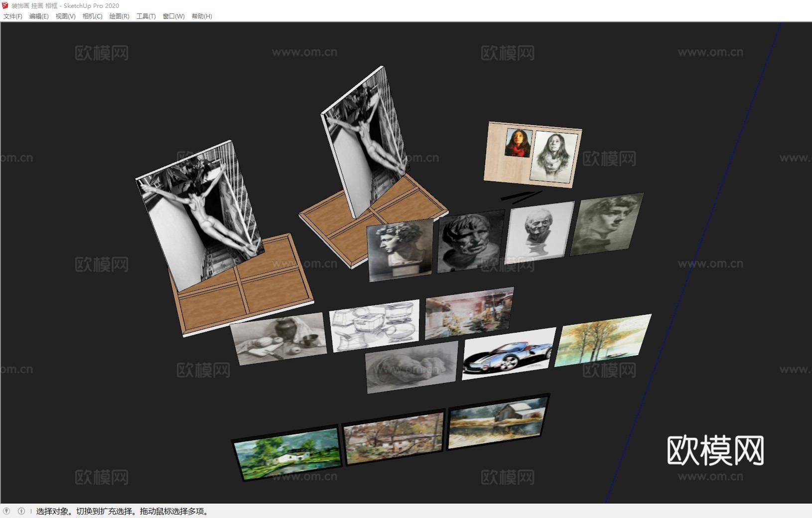Select the framed barn by lake painting
Screen dimensions: 812x518
pos(498,422)
